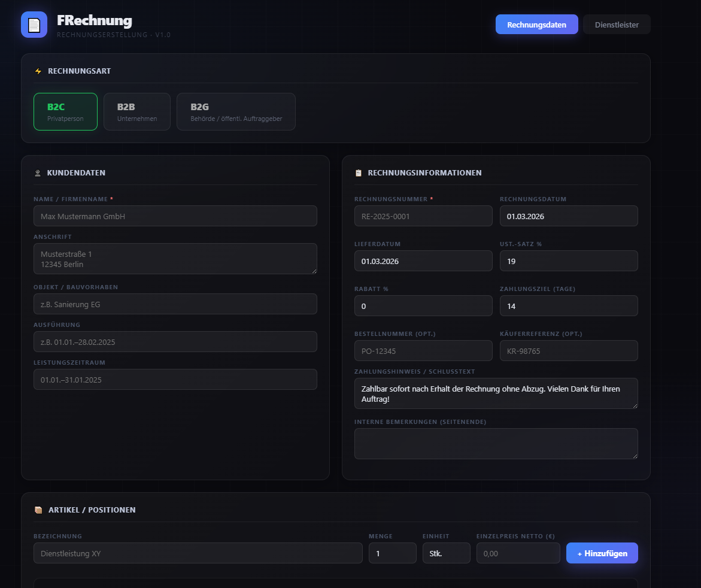Click the clipboard icon beside Rechnungsinformationen

[359, 173]
